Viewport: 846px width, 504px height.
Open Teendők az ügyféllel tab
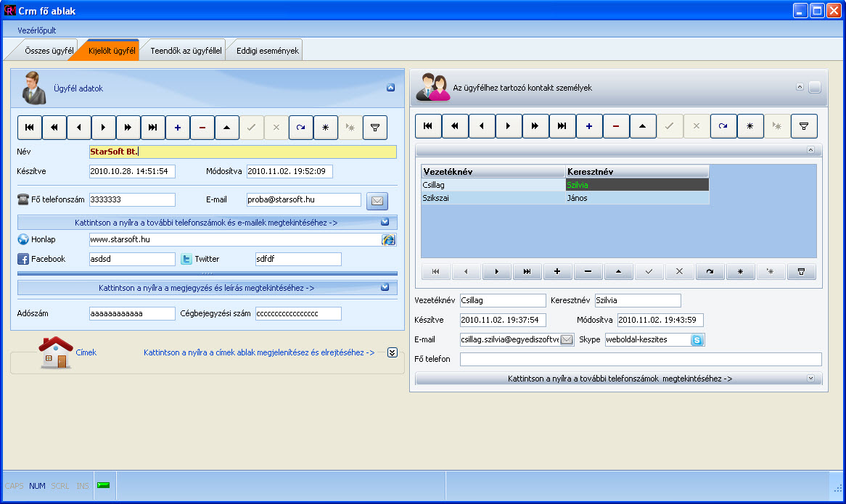186,51
